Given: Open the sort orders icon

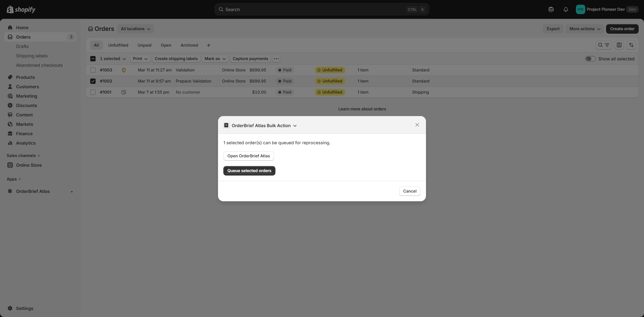Looking at the screenshot, I should point(631,45).
